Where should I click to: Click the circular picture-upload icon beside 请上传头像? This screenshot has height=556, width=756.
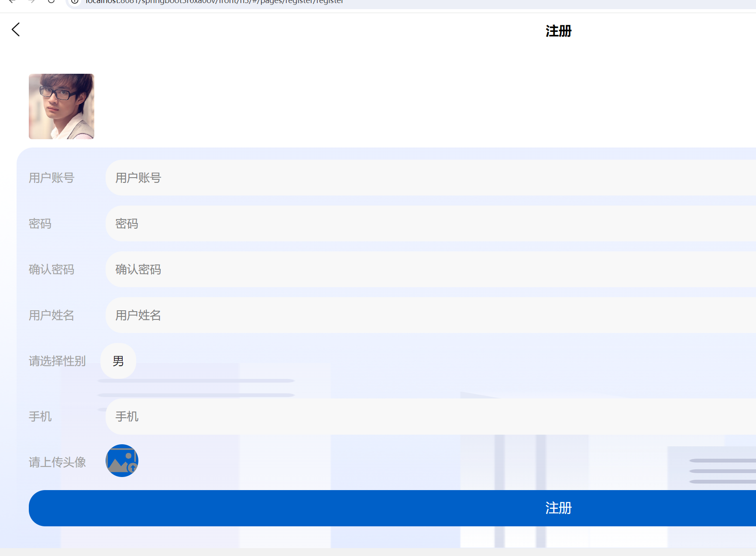coord(121,460)
